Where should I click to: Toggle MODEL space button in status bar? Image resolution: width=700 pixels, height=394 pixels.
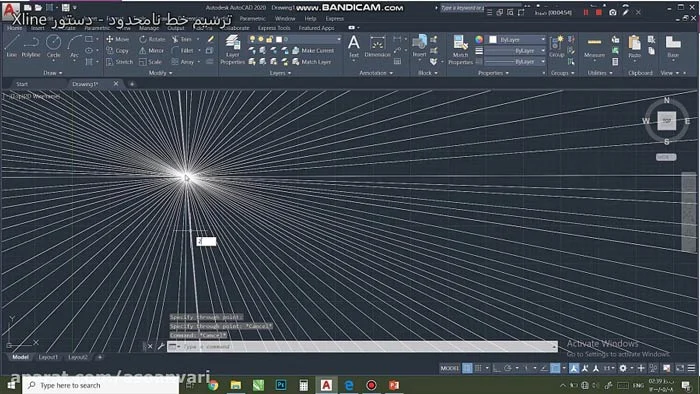(x=450, y=368)
